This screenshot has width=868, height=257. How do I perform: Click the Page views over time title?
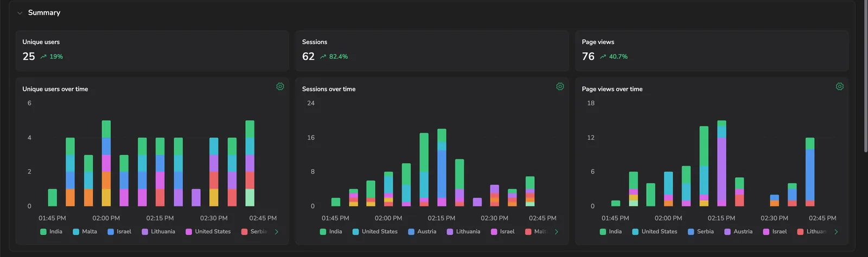point(612,89)
